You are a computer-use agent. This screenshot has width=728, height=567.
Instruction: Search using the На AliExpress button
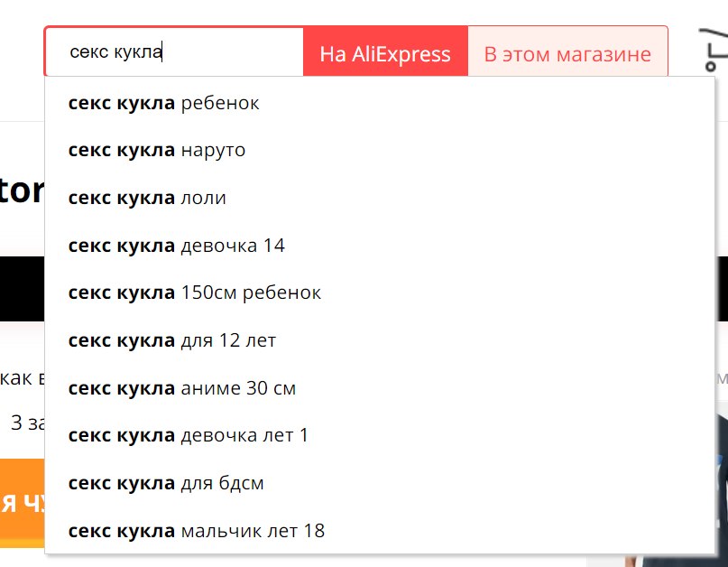point(385,51)
